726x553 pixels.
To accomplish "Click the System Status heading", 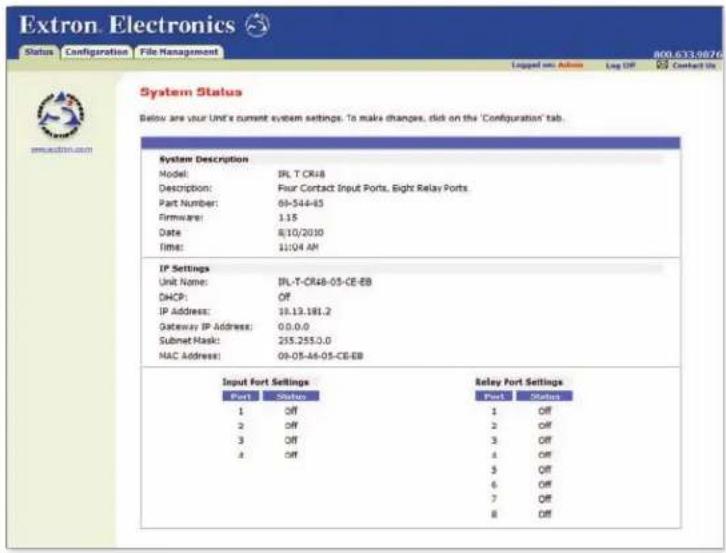I will [191, 92].
